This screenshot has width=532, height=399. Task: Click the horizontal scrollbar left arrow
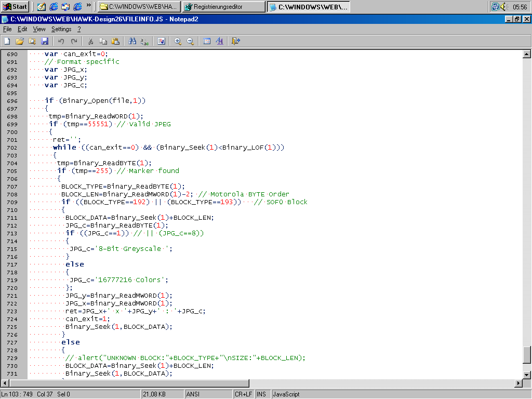click(5, 383)
